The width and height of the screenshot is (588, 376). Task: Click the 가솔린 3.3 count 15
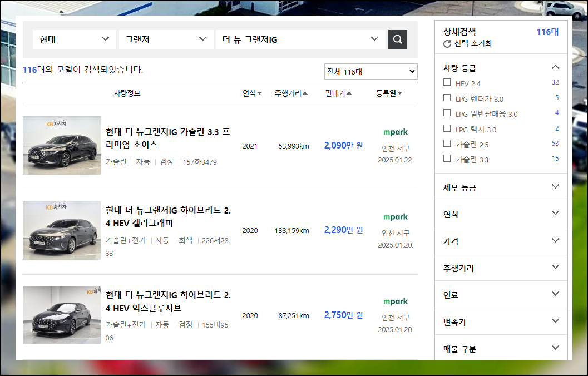[x=555, y=158]
